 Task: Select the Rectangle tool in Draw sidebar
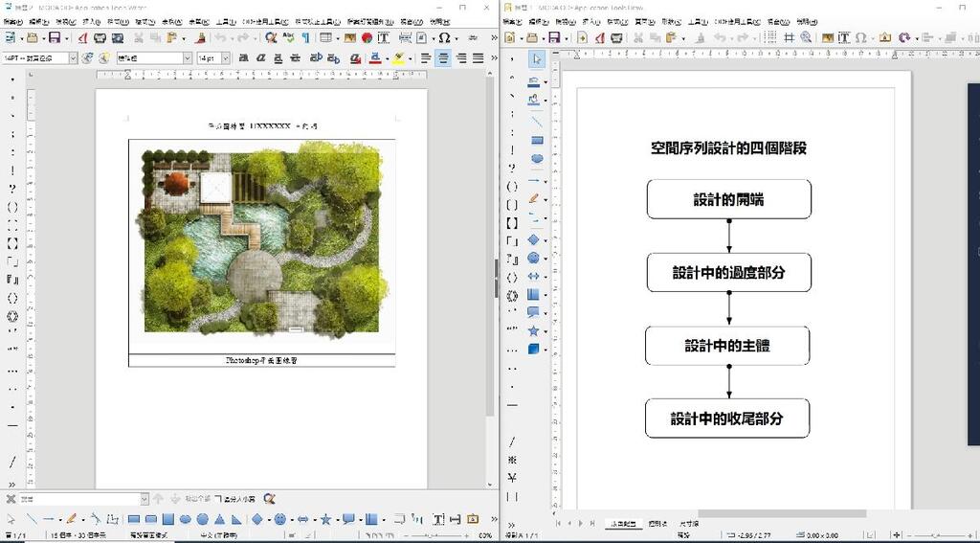coord(537,141)
